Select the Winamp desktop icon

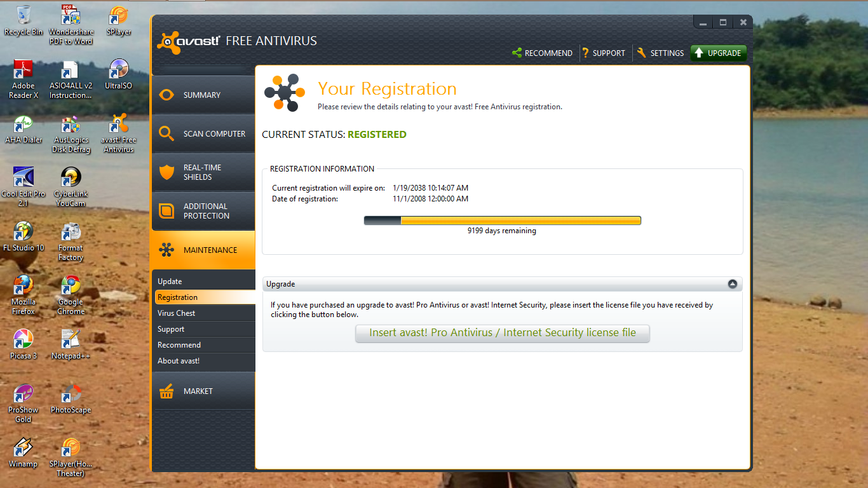[x=24, y=452]
